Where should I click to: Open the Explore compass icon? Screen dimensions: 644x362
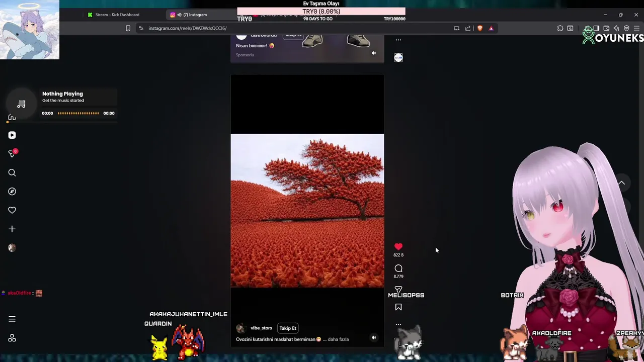(12, 192)
